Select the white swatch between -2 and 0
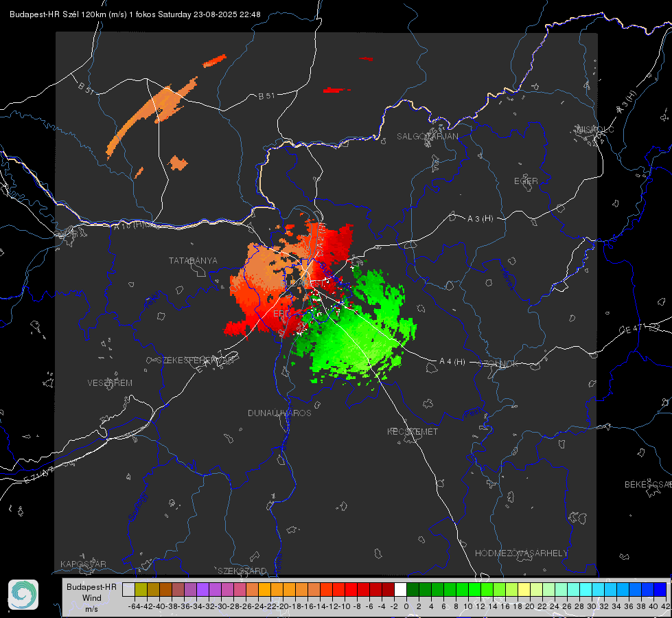672x618 pixels. click(400, 589)
